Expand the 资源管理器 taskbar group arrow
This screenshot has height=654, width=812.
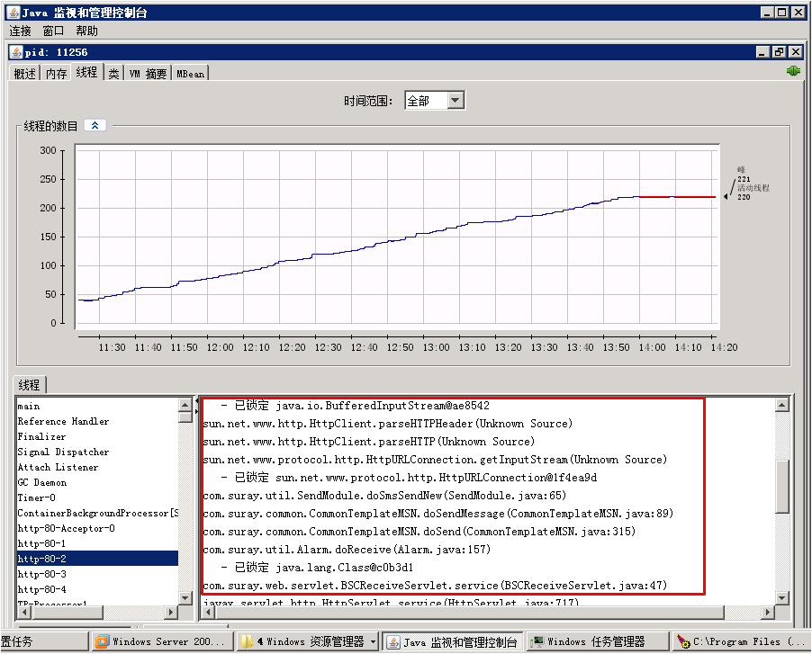374,642
